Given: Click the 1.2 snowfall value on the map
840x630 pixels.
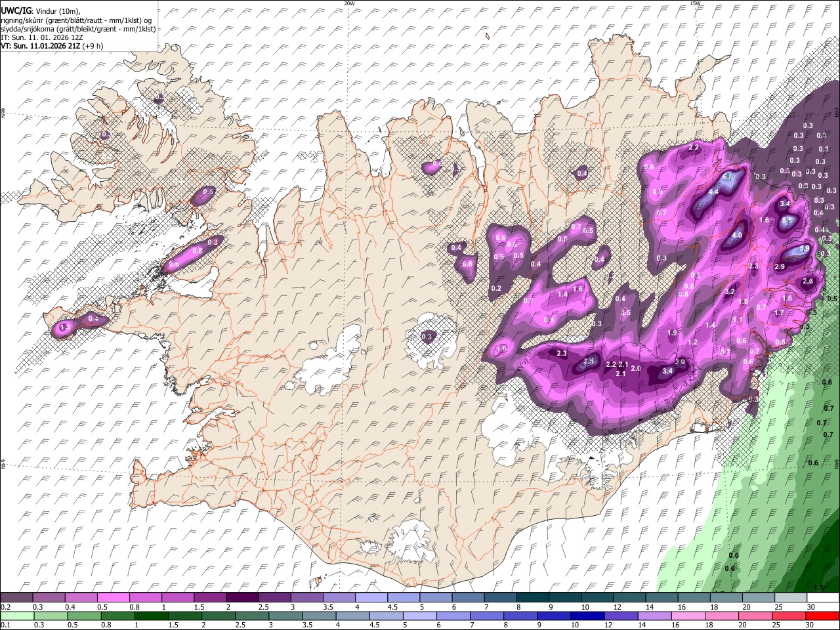Looking at the screenshot, I should click(x=692, y=343).
